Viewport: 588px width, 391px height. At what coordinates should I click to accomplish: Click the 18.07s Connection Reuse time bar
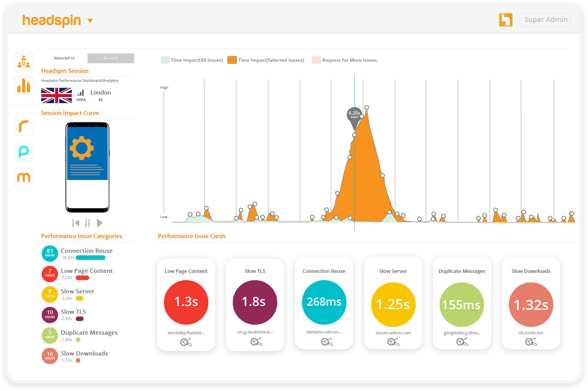coord(91,258)
